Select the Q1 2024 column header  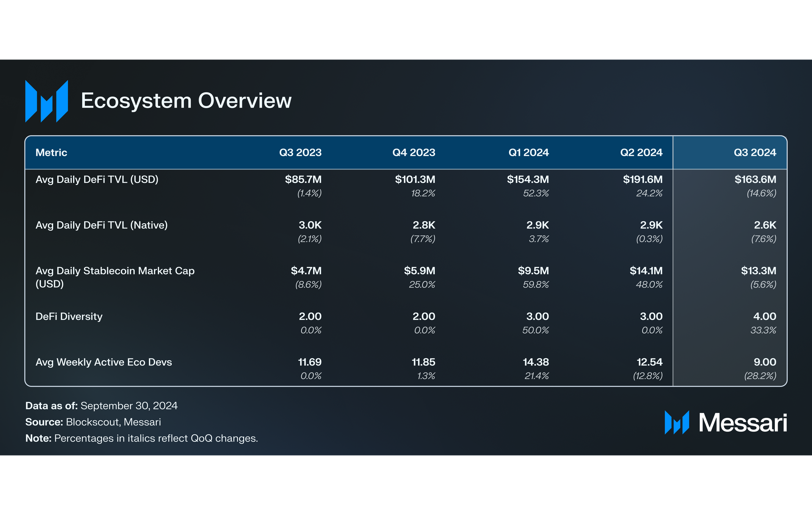[x=528, y=153]
